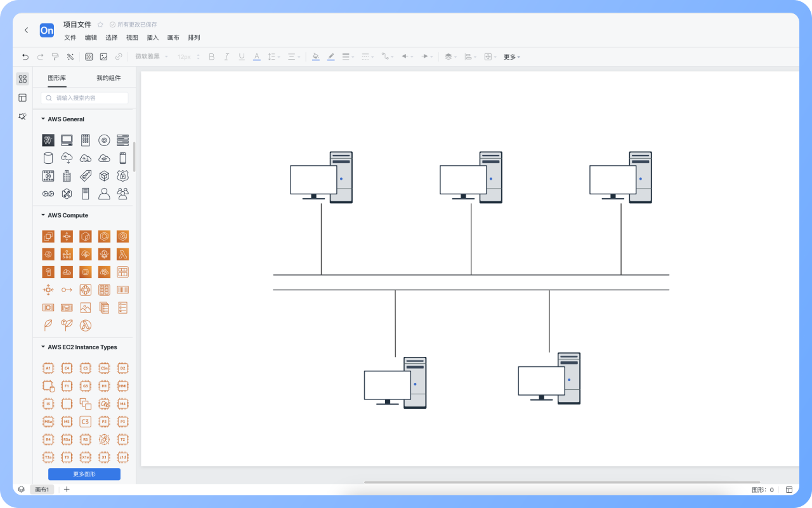The image size is (812, 508).
Task: Switch to the 我的组件 tab
Action: [108, 78]
